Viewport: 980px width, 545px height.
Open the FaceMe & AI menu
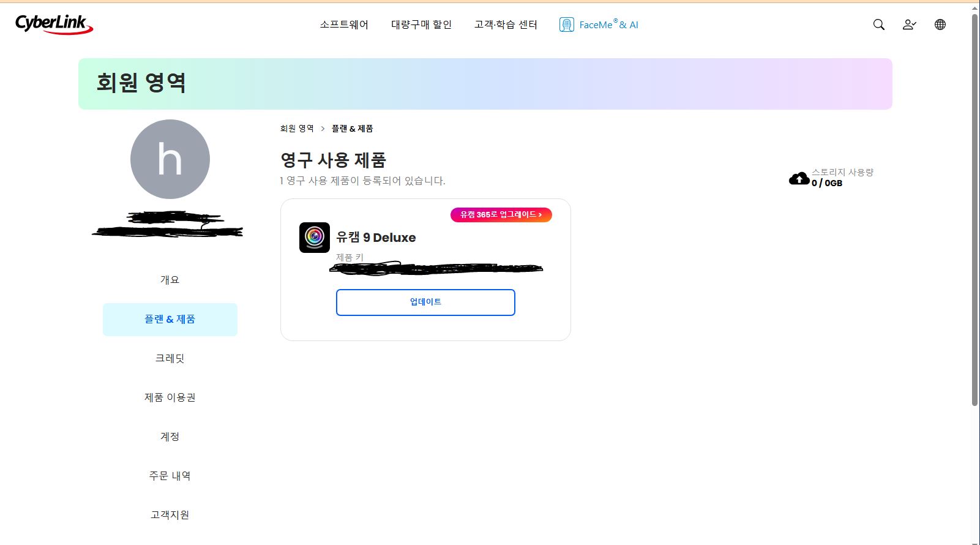599,24
